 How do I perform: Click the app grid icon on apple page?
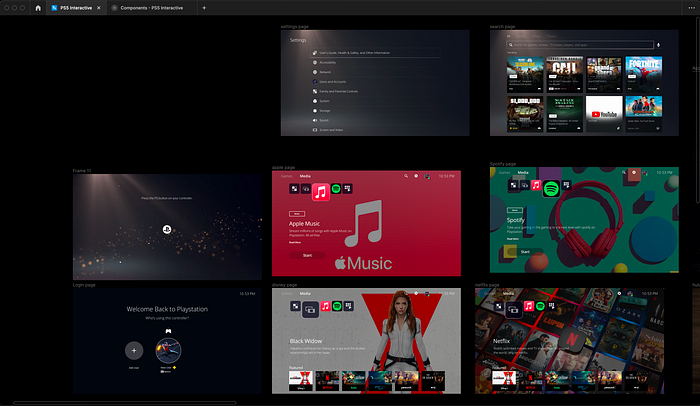(x=347, y=189)
